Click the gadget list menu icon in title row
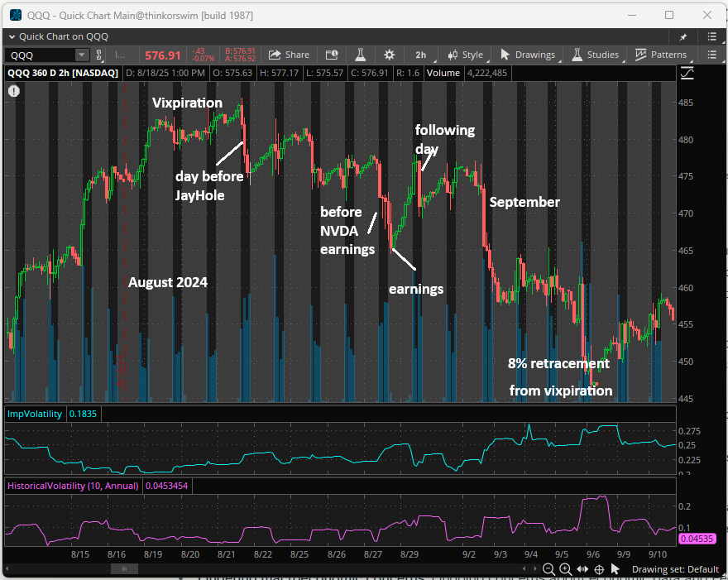 (711, 36)
